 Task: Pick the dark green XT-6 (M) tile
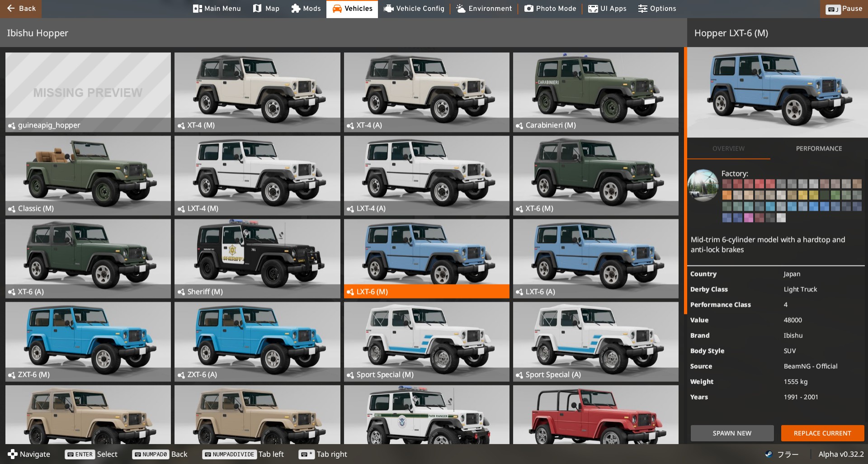(595, 175)
